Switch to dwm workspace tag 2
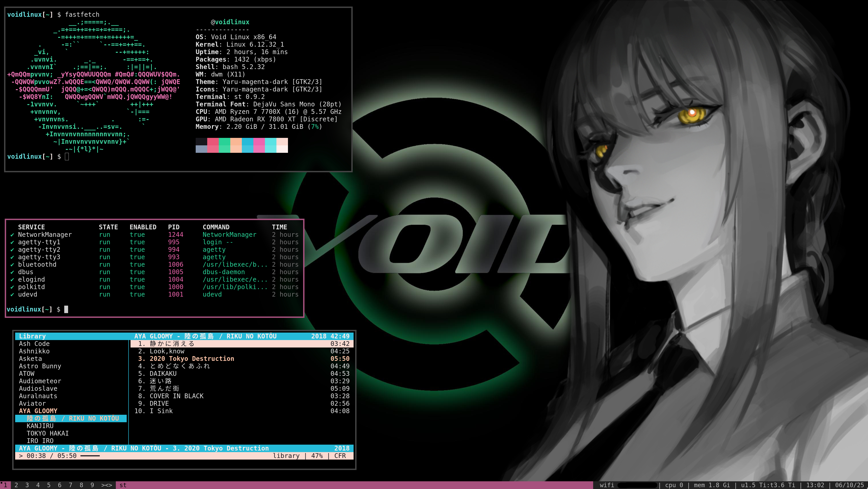 pos(16,485)
